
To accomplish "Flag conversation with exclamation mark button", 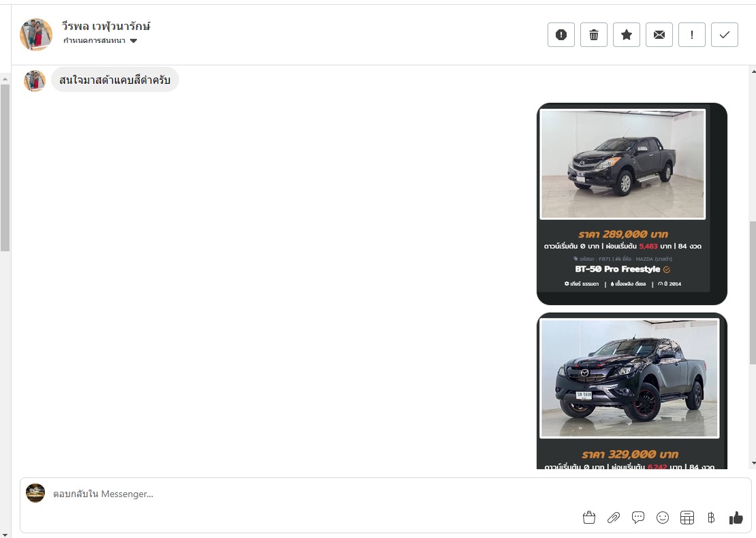I will [x=692, y=35].
